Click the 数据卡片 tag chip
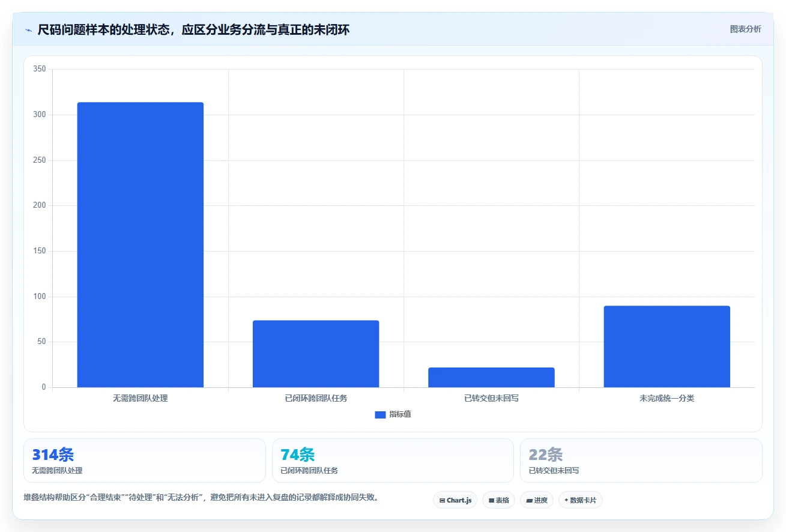Image resolution: width=786 pixels, height=532 pixels. coord(580,500)
